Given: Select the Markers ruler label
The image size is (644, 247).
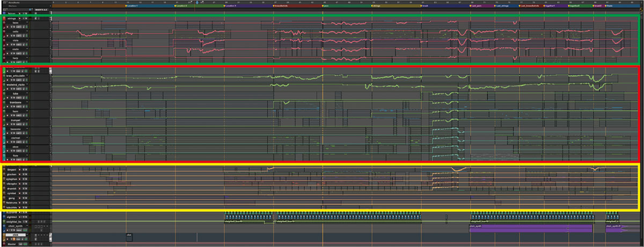Looking at the screenshot, I should [12, 6].
